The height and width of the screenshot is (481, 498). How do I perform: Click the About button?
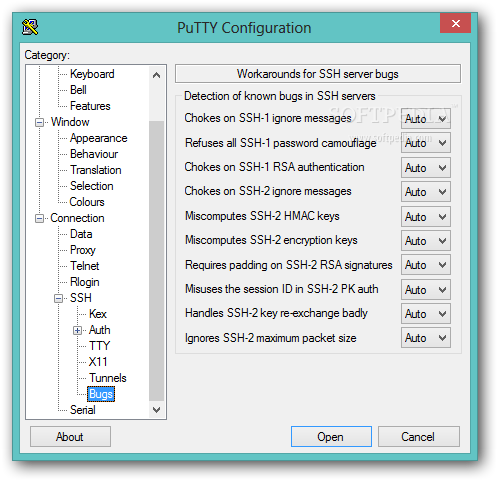click(x=70, y=437)
